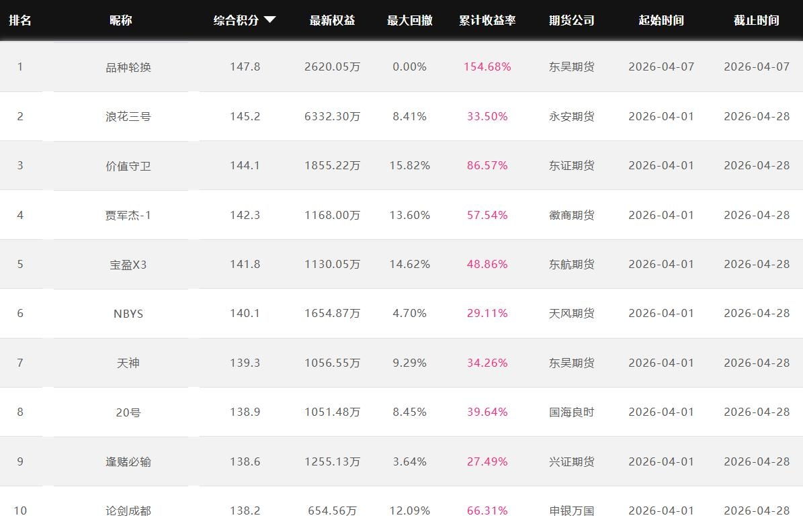Click the 起始时间 column header
803x532 pixels.
point(661,20)
